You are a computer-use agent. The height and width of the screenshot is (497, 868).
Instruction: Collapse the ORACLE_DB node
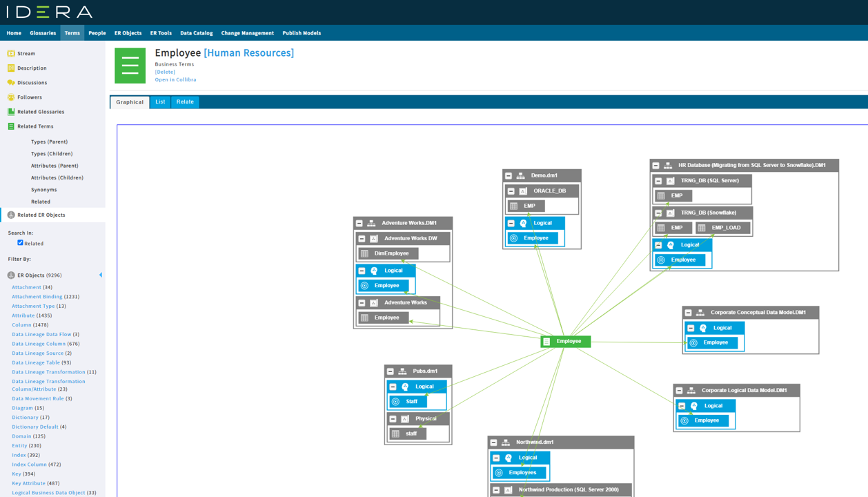point(511,191)
